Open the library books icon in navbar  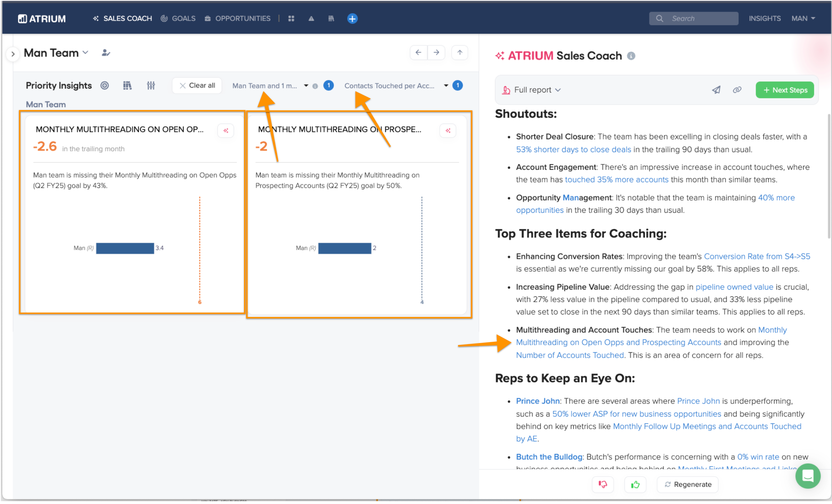pos(331,19)
